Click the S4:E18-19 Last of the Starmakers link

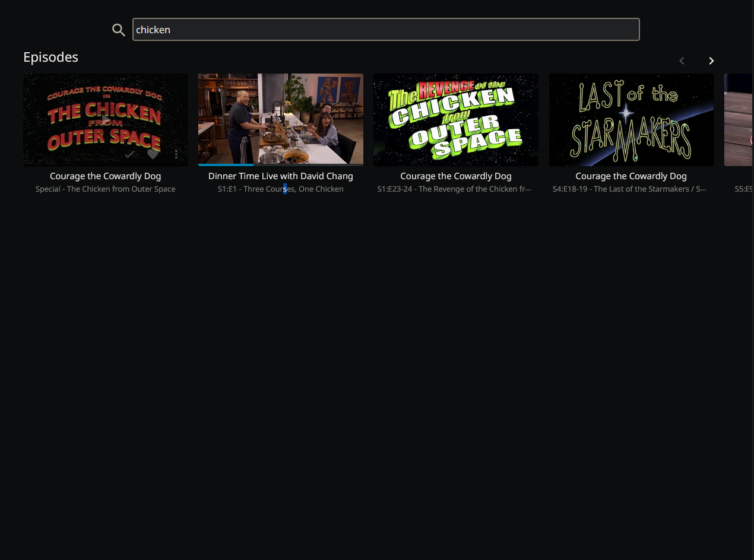(629, 189)
